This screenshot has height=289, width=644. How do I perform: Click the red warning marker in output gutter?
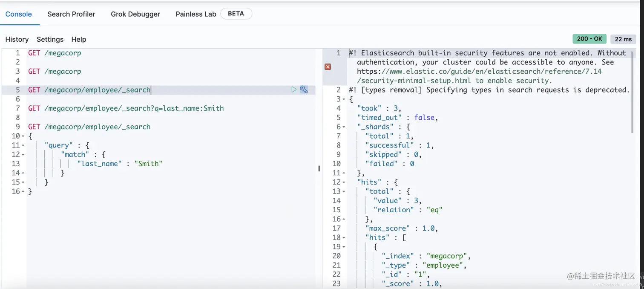[328, 67]
